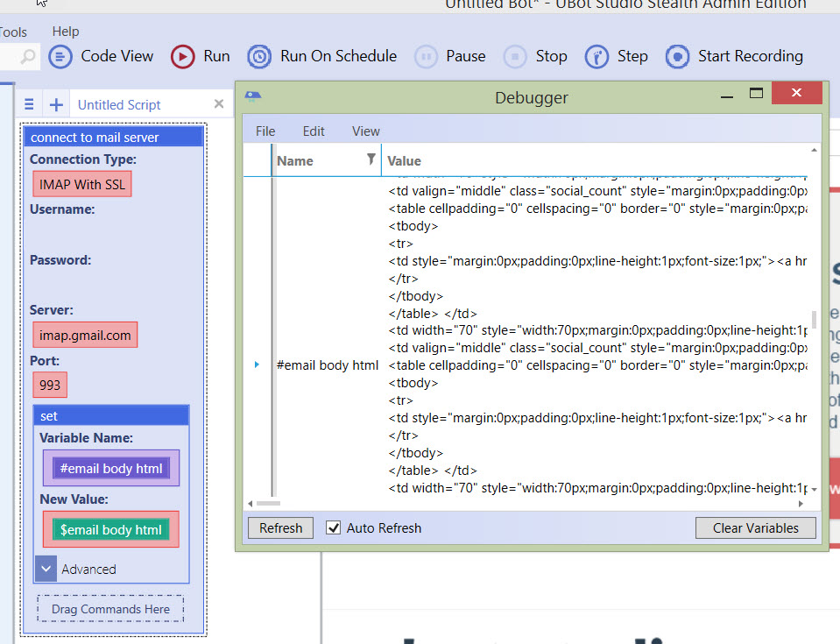This screenshot has height=644, width=840.
Task: Click the IMAP With SSL connection type
Action: tap(82, 184)
